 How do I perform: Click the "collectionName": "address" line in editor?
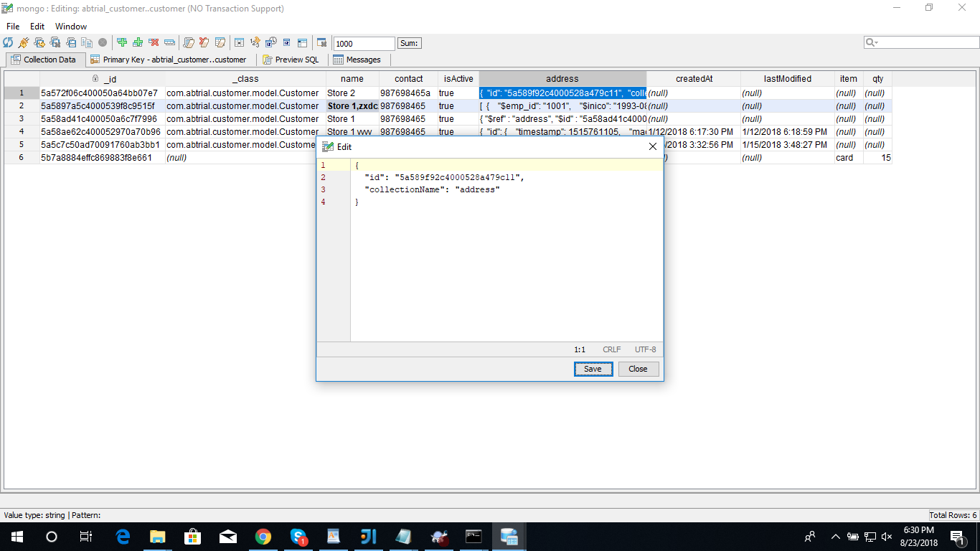coord(432,190)
